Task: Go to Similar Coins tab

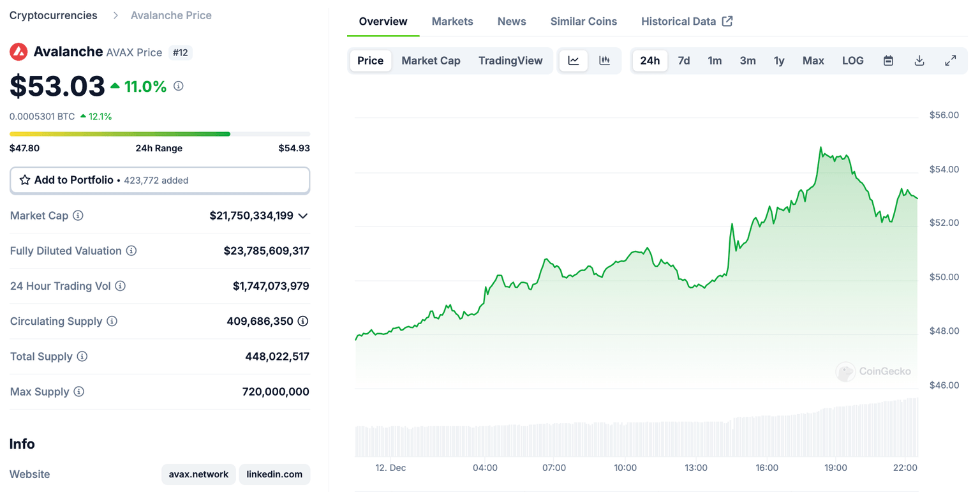Action: point(583,21)
